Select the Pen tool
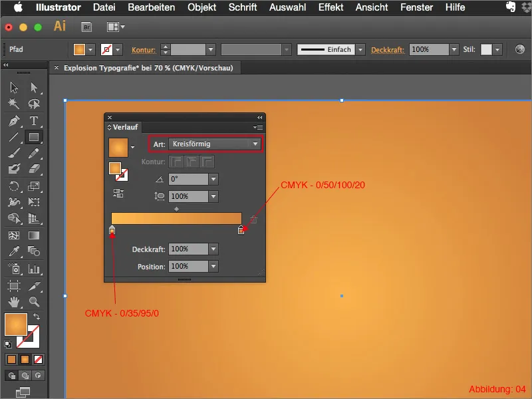Image resolution: width=532 pixels, height=399 pixels. click(x=14, y=121)
